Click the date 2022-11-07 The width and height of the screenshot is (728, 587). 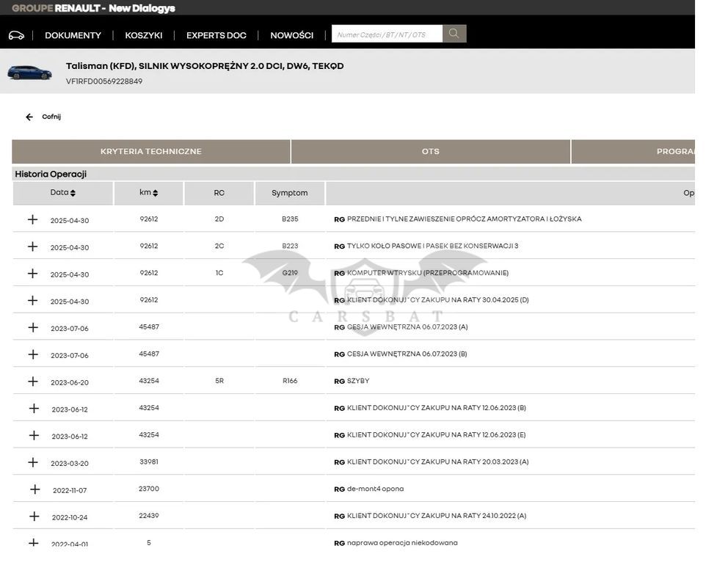[70, 490]
